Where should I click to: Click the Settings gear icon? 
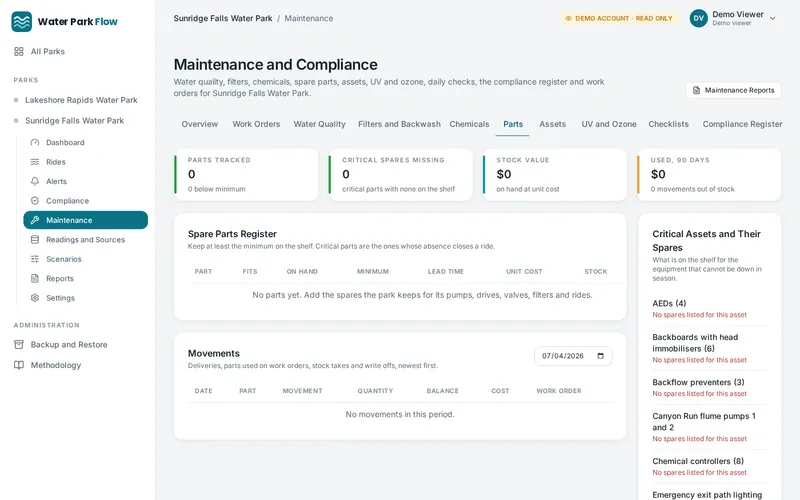35,297
